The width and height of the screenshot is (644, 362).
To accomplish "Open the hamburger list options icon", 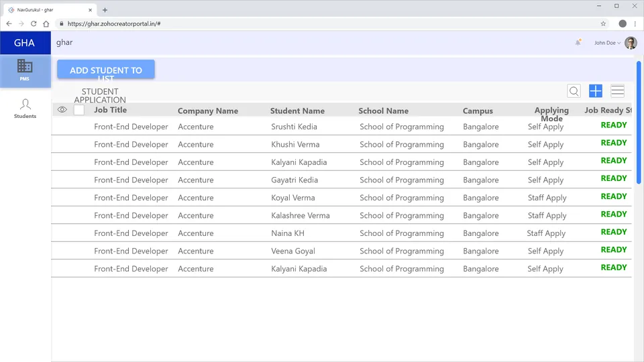I will [x=617, y=90].
